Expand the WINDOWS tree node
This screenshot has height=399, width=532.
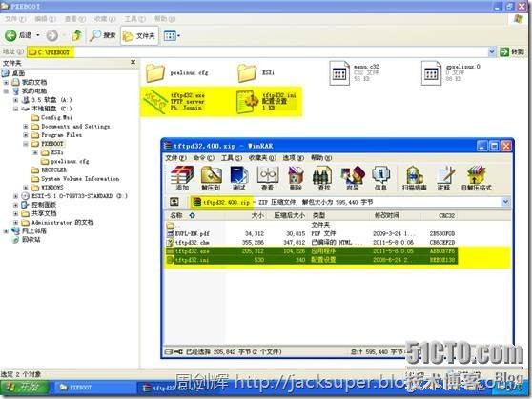pyautogui.click(x=26, y=188)
